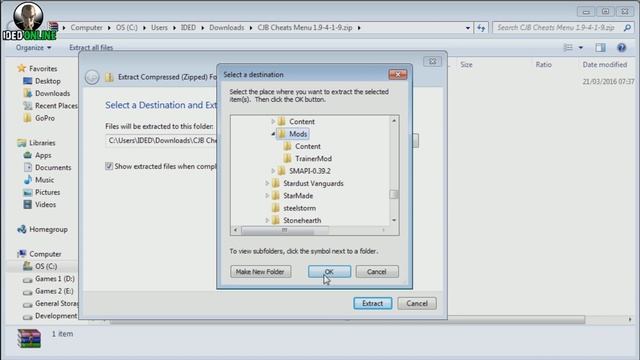Viewport: 640px width, 360px height.
Task: Open Games 1 (D:) drive
Action: click(55, 279)
